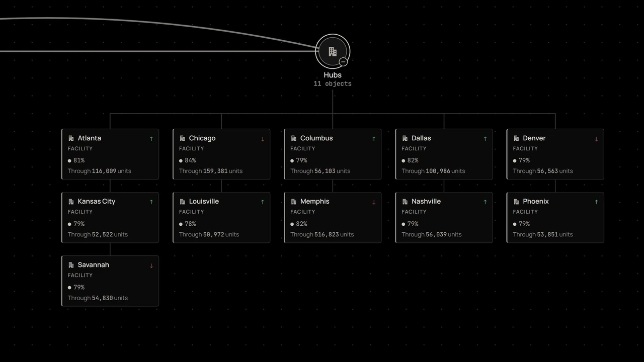Select the Memphis facility name
Image resolution: width=644 pixels, height=362 pixels.
point(315,202)
